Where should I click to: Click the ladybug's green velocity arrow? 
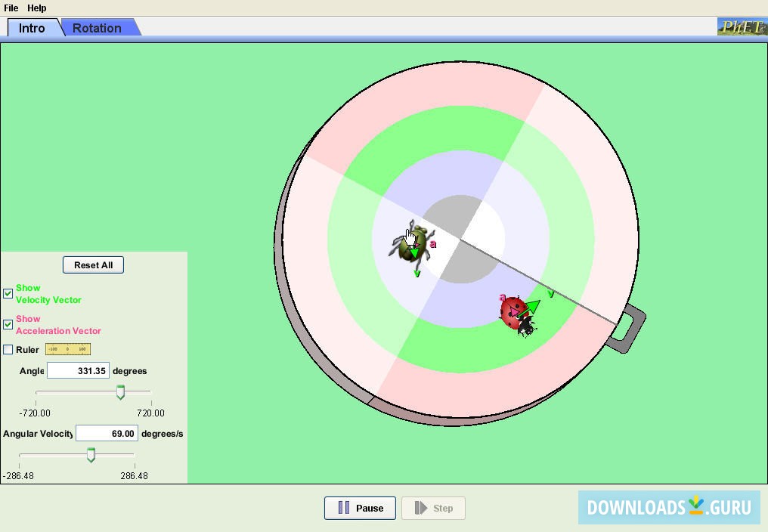click(530, 308)
